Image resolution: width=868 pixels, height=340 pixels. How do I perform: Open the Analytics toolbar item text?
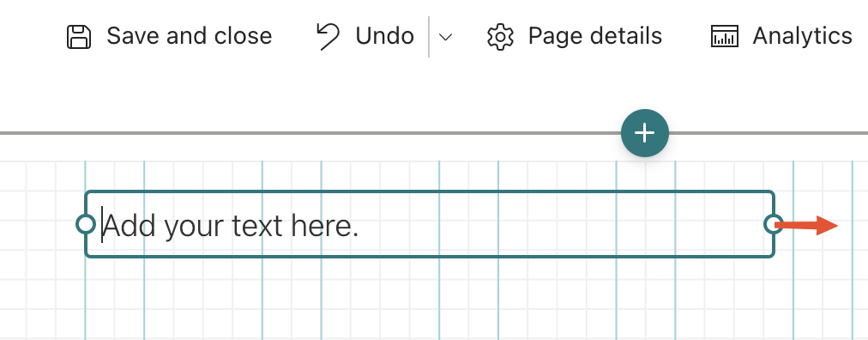pos(802,36)
